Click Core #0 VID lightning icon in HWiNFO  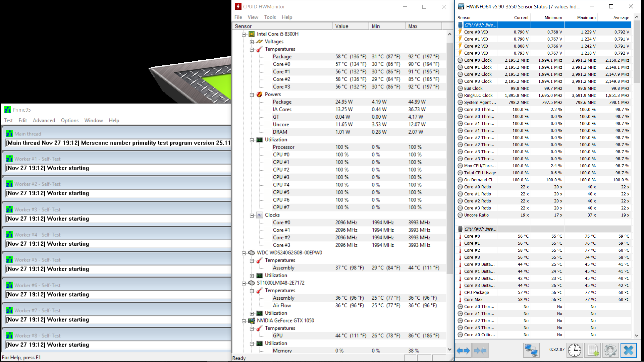[460, 32]
